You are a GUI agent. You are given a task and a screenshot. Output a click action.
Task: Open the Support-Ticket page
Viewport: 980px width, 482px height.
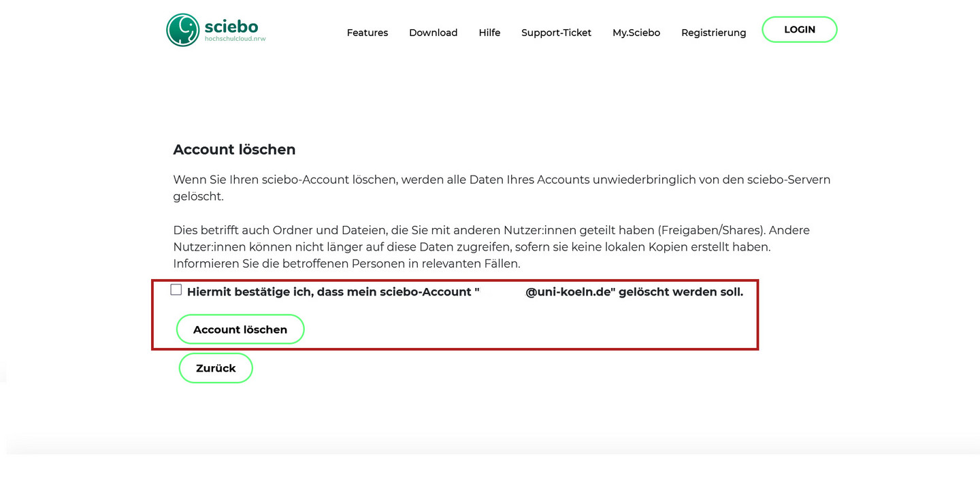[556, 33]
